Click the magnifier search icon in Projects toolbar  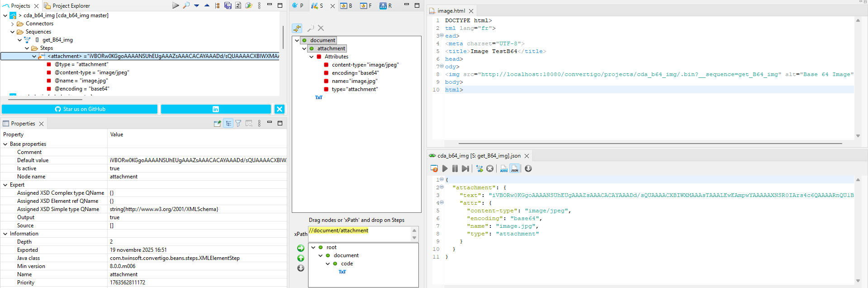click(186, 5)
